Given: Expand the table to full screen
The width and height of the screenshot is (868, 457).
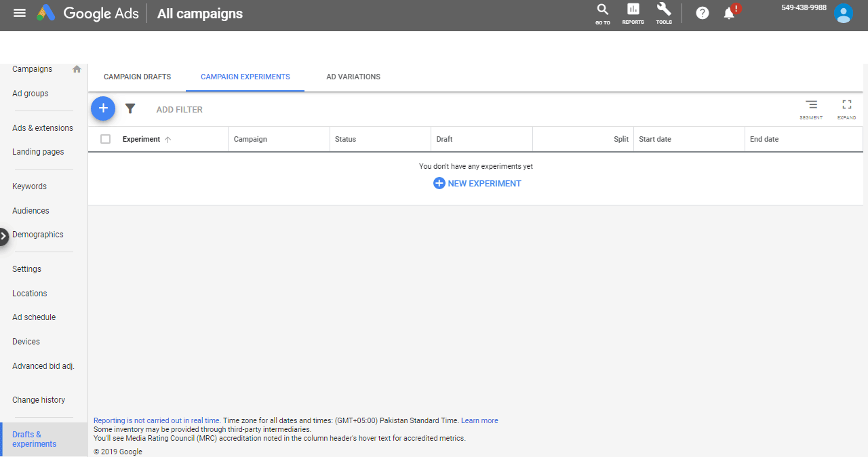Looking at the screenshot, I should (846, 108).
